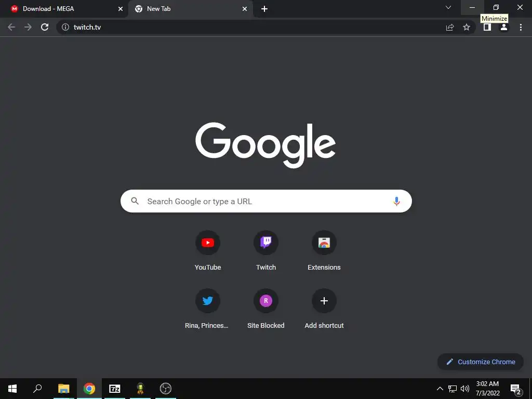This screenshot has height=399, width=532.
Task: Click the magnifier in Google search box
Action: (135, 201)
